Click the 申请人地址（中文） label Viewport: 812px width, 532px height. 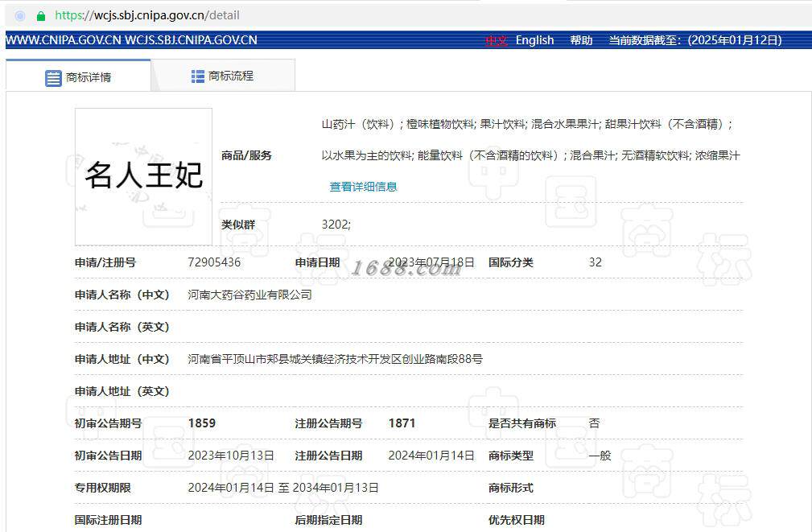click(122, 359)
